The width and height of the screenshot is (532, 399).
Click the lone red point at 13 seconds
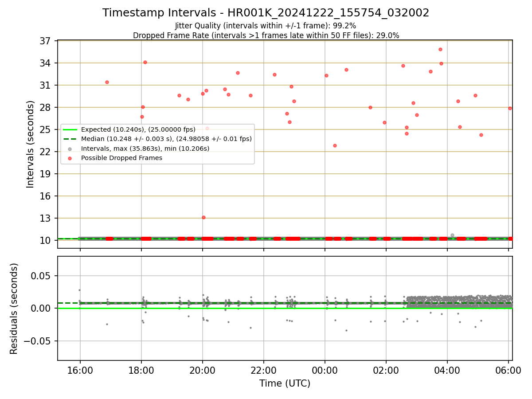tap(203, 217)
